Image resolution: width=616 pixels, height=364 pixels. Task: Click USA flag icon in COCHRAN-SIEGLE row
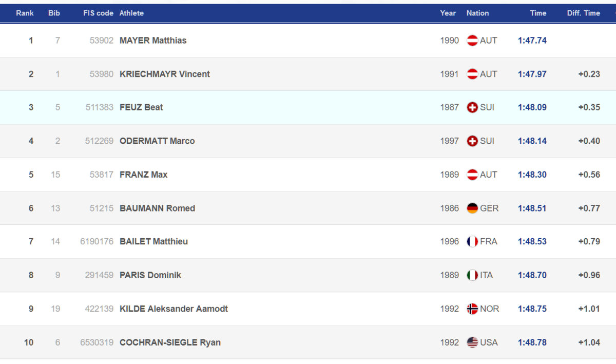pyautogui.click(x=472, y=342)
